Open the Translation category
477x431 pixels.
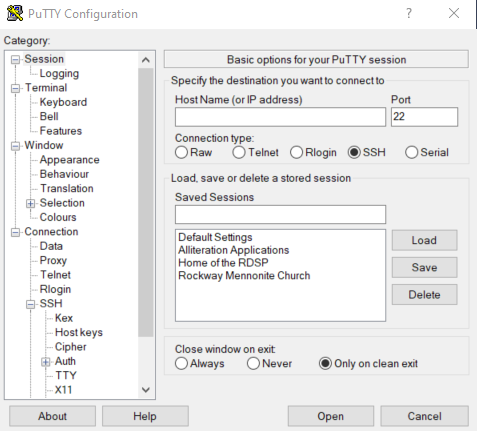point(67,188)
